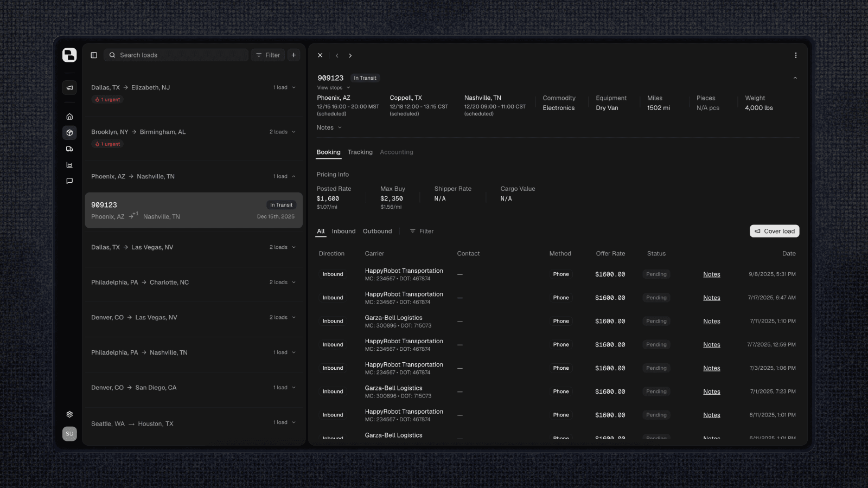The height and width of the screenshot is (488, 868).
Task: Click the HappyRobot logo icon
Action: pos(69,55)
